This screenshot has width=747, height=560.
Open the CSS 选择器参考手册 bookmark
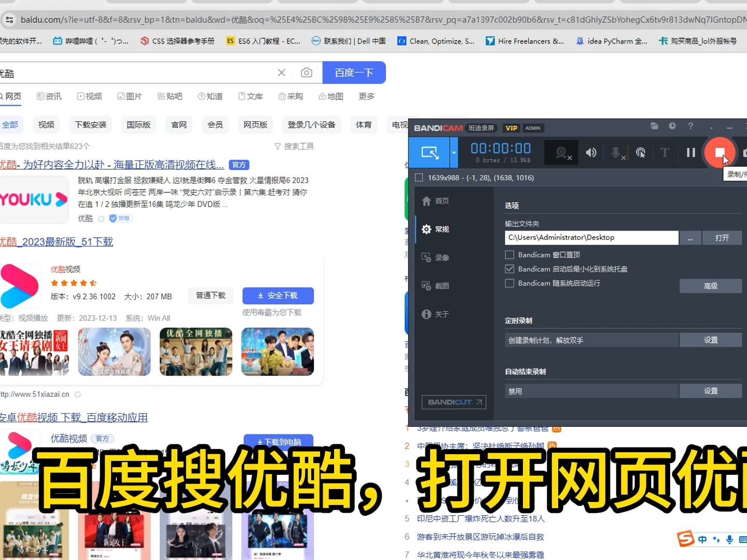177,41
